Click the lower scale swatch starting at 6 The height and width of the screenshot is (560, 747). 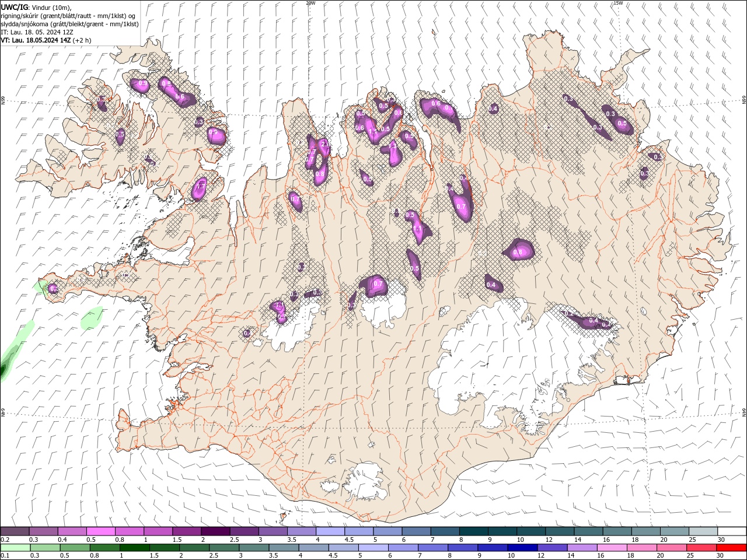[403, 548]
